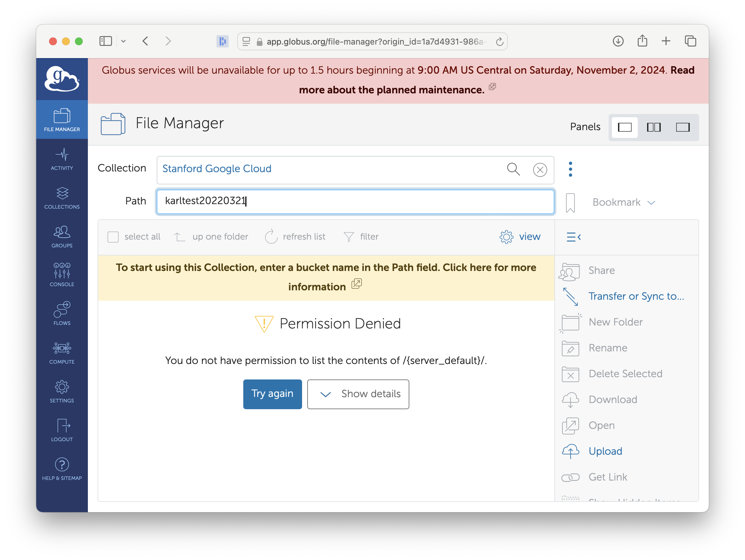745x560 pixels.
Task: Toggle the two-panel Panels view
Action: [x=654, y=127]
